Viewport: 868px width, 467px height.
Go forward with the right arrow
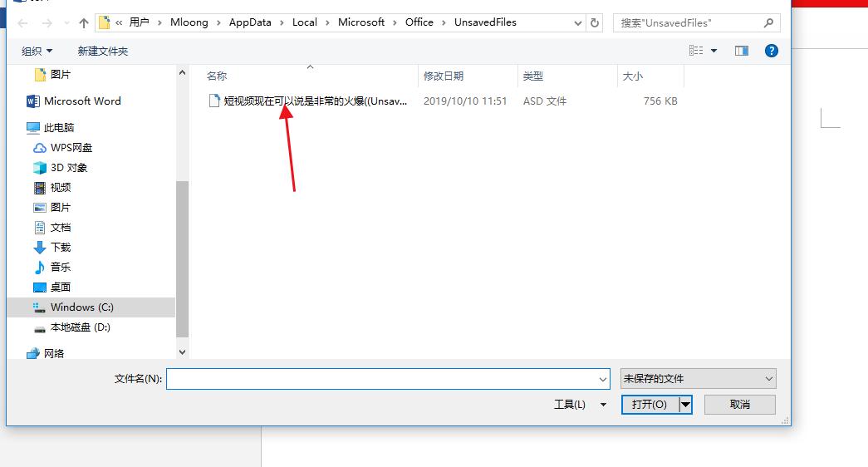(x=47, y=22)
